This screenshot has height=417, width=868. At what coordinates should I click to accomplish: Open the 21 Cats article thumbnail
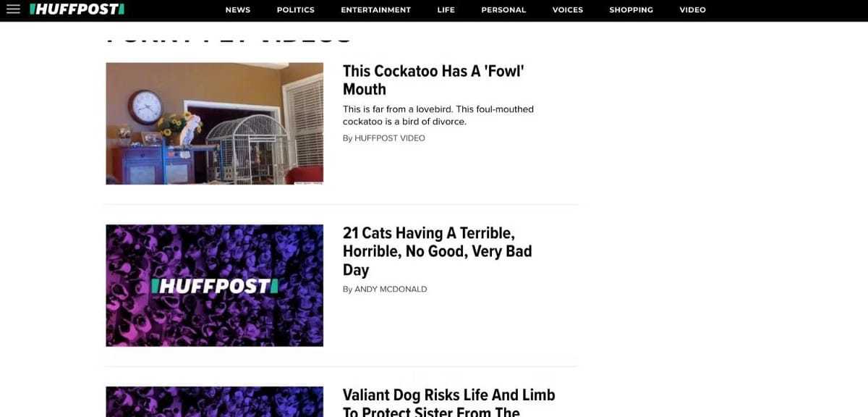[x=214, y=285]
